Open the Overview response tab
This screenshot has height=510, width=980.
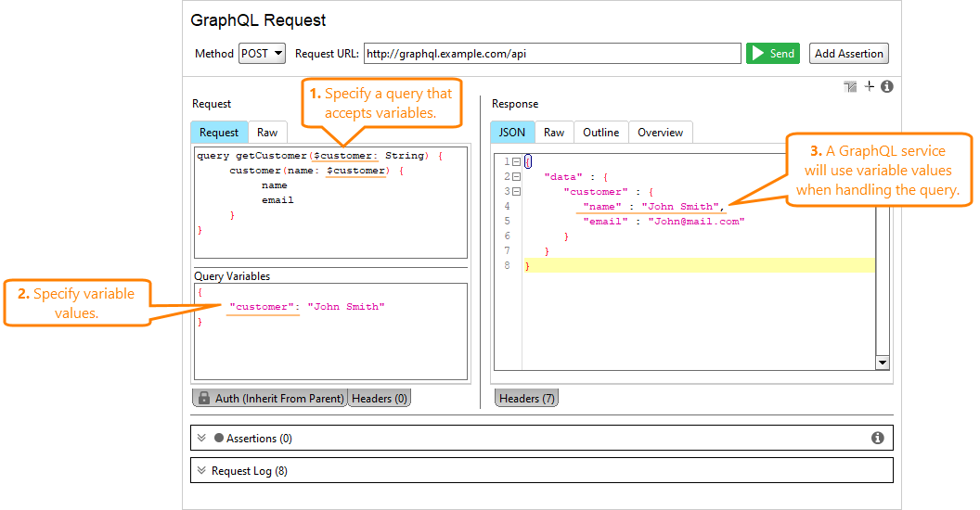pyautogui.click(x=660, y=133)
